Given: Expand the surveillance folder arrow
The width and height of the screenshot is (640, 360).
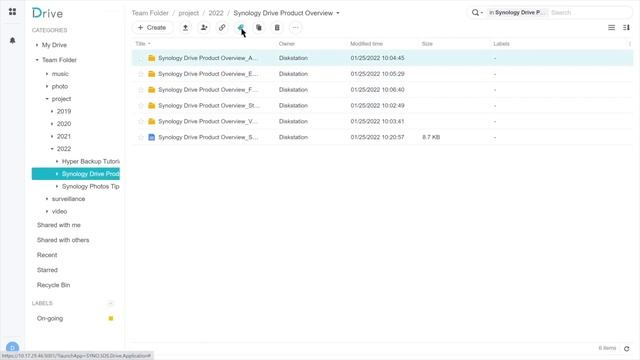Looking at the screenshot, I should tap(47, 199).
